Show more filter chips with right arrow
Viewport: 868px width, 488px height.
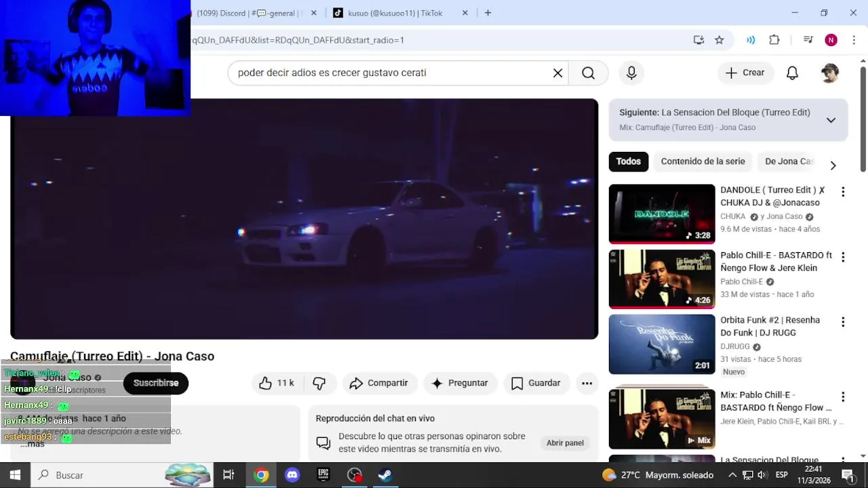point(833,165)
